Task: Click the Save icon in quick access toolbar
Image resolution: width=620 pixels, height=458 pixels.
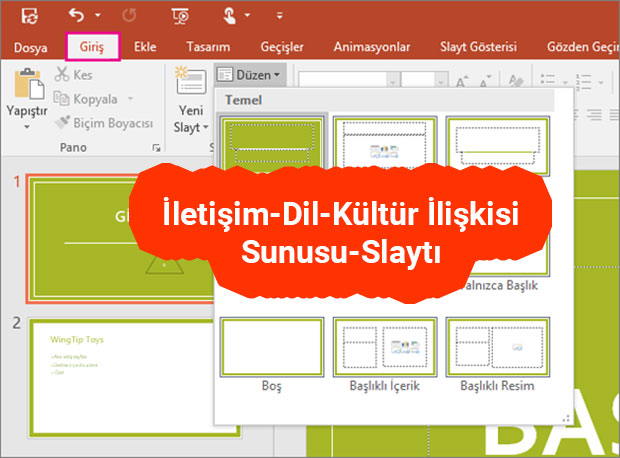Action: [30, 16]
